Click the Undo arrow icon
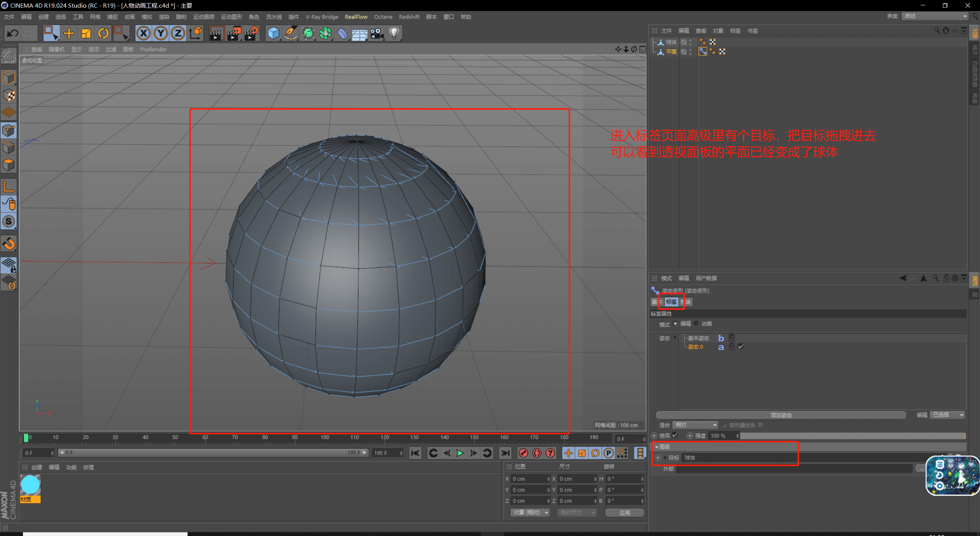This screenshot has height=536, width=980. tap(13, 34)
